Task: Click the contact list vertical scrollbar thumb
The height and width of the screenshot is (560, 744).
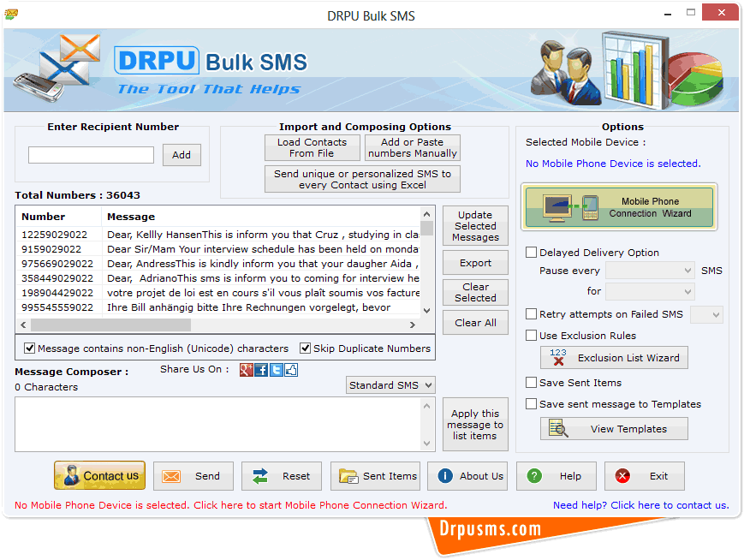Action: click(427, 229)
